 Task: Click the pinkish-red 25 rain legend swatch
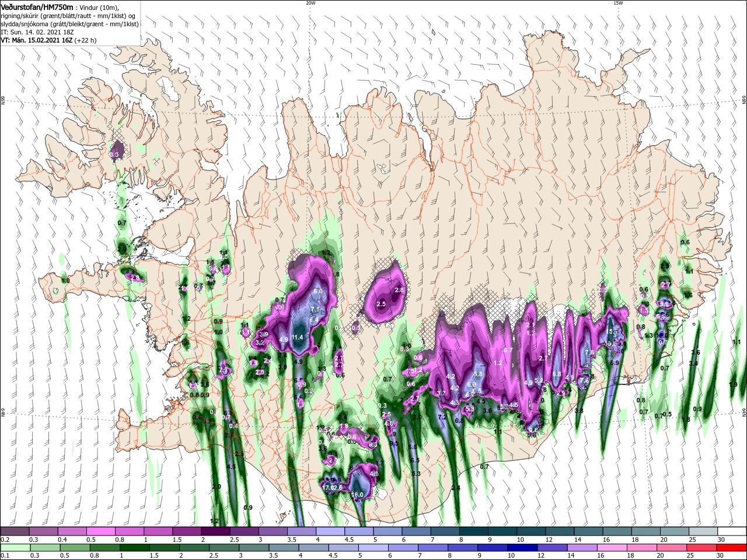click(703, 548)
